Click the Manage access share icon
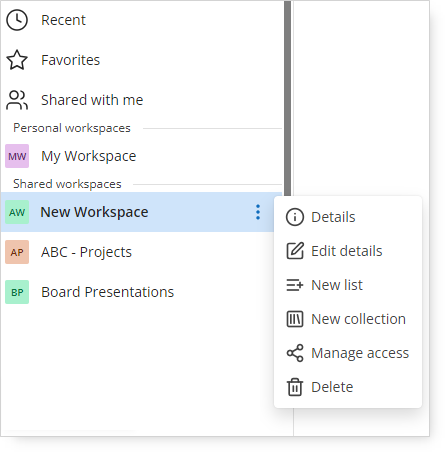The image size is (445, 452). click(295, 353)
